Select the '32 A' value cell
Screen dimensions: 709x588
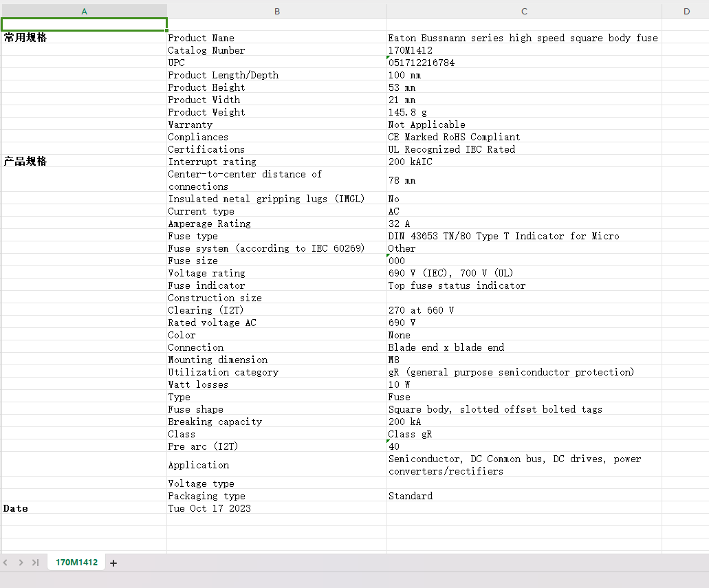click(524, 224)
